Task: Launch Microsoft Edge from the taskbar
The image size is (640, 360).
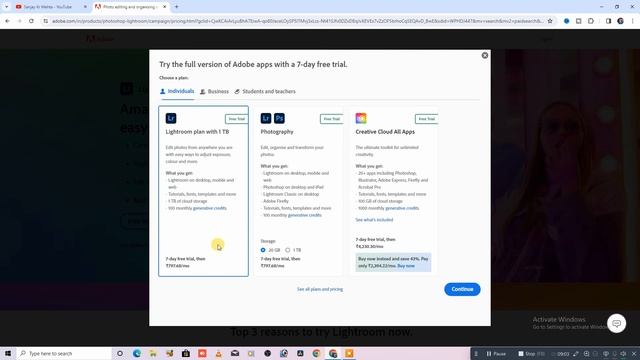Action: (x=137, y=353)
